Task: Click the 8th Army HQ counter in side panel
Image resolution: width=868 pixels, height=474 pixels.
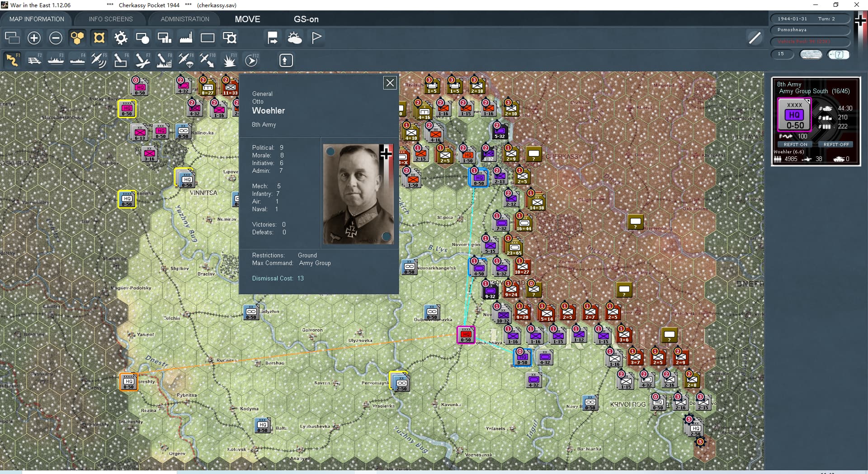Action: click(794, 115)
